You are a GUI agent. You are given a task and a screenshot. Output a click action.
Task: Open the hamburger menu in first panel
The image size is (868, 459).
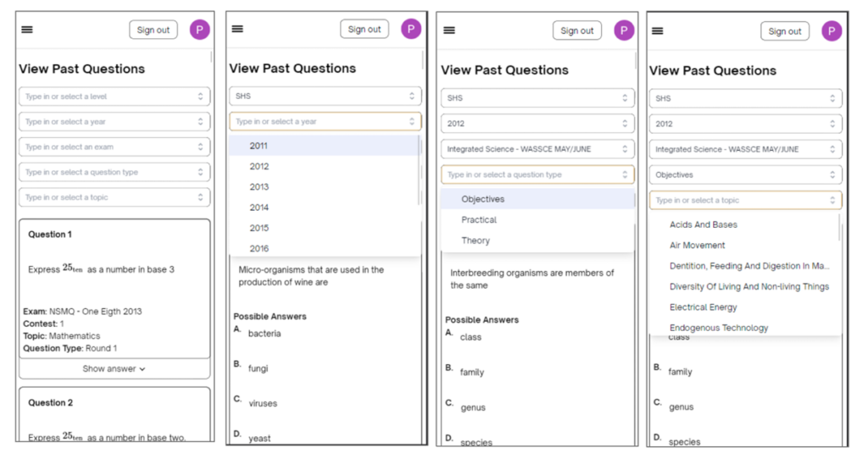(27, 30)
